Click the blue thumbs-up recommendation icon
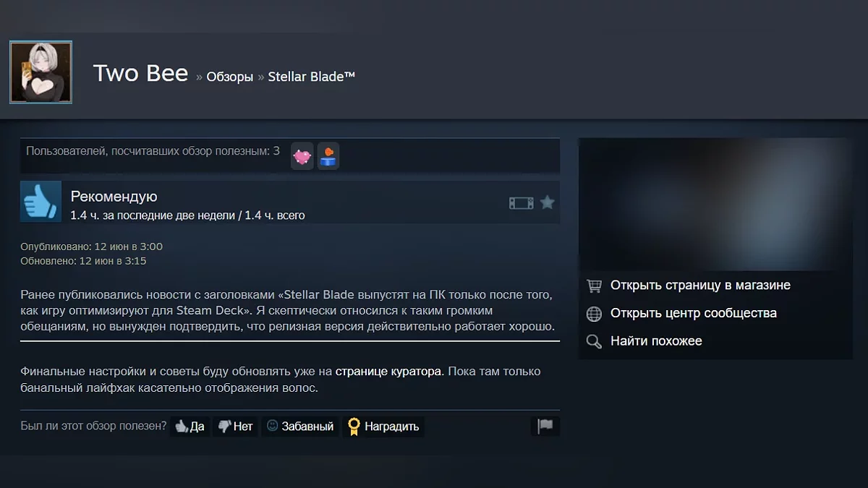Viewport: 868px width, 488px height. (41, 201)
